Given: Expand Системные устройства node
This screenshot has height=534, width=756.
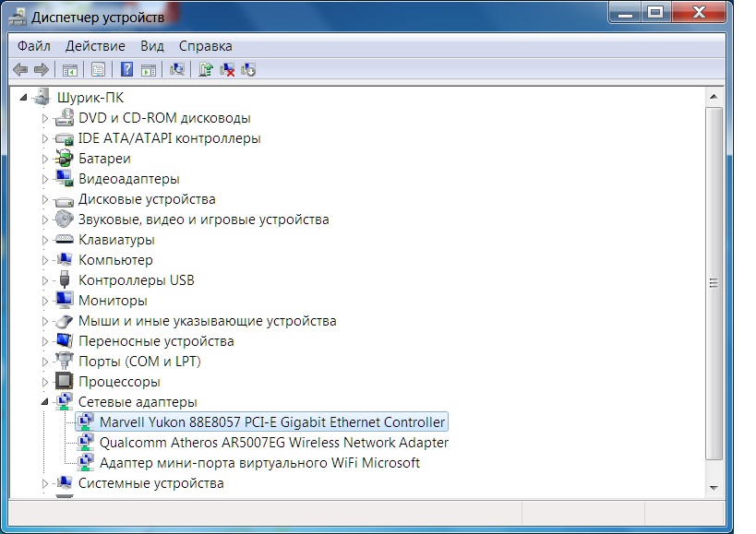Looking at the screenshot, I should [44, 483].
